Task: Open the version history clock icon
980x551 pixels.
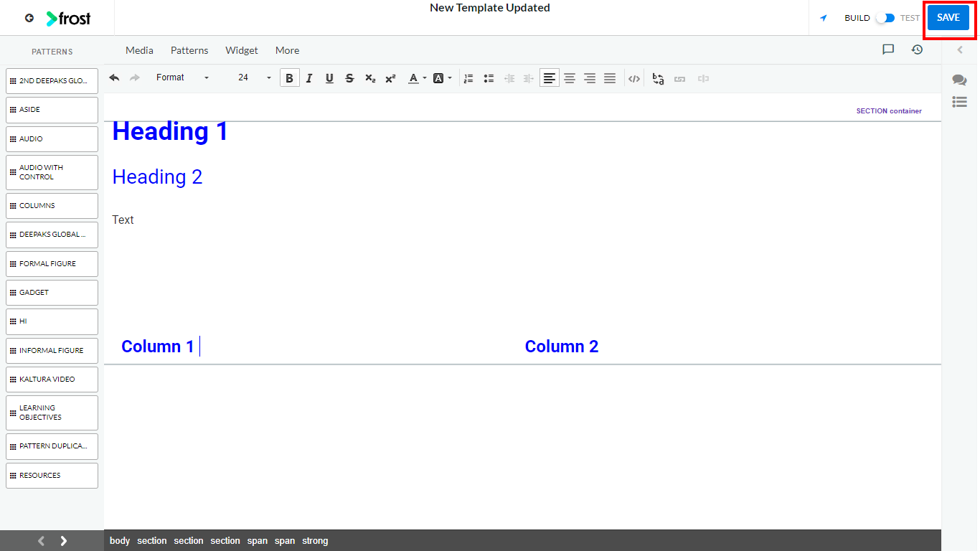Action: (x=917, y=50)
